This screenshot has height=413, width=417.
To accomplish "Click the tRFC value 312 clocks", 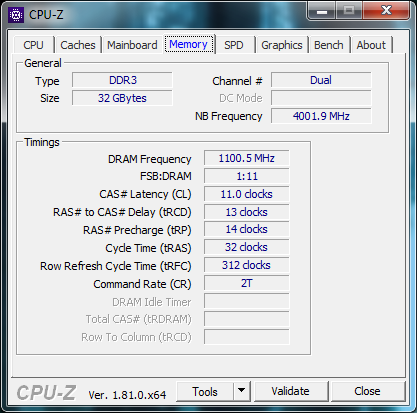I will [x=247, y=265].
